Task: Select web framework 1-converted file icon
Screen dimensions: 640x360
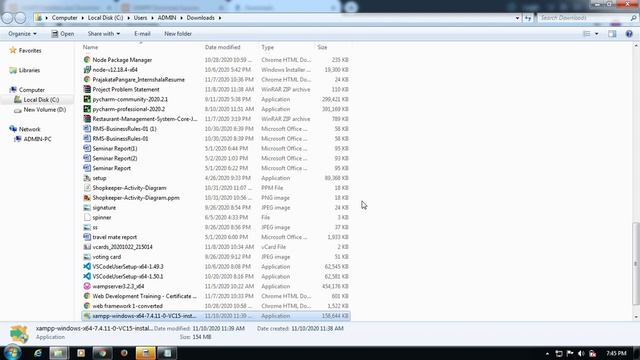Action: click(87, 306)
